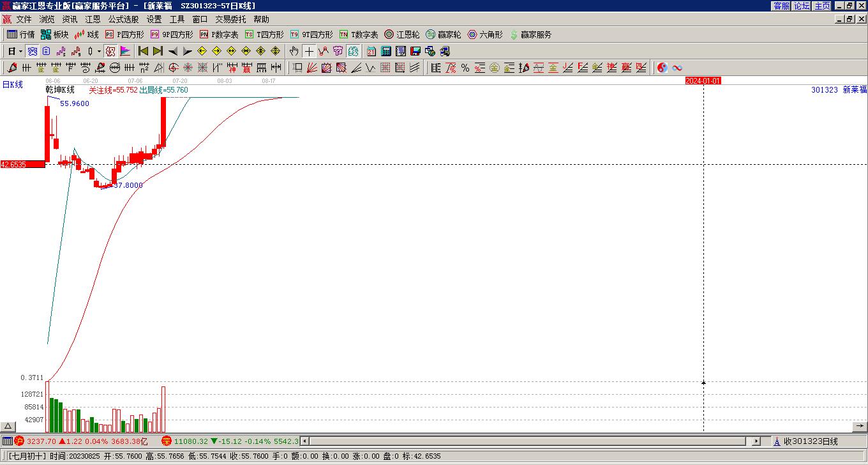Click the yin-yang taiji icon
868x465 pixels.
pyautogui.click(x=662, y=68)
